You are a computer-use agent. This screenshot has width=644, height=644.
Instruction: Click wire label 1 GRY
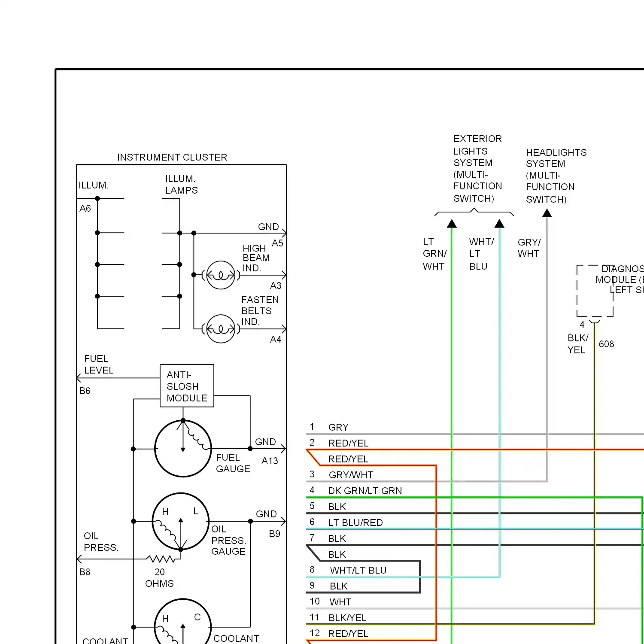[x=329, y=427]
